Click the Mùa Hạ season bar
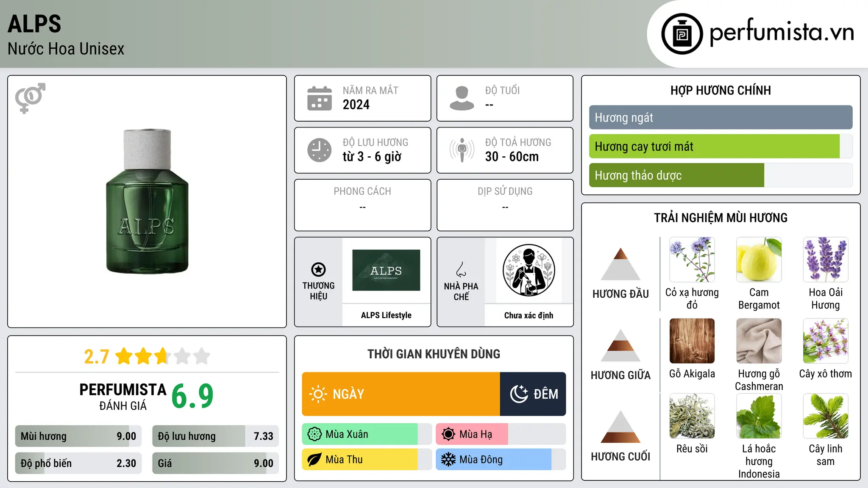868x488 pixels. 501,434
